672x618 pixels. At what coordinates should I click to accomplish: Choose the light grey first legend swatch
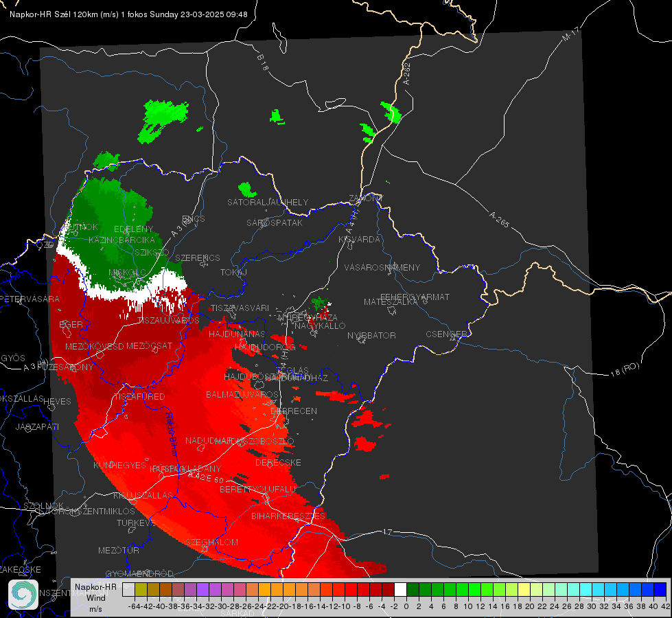click(x=128, y=590)
